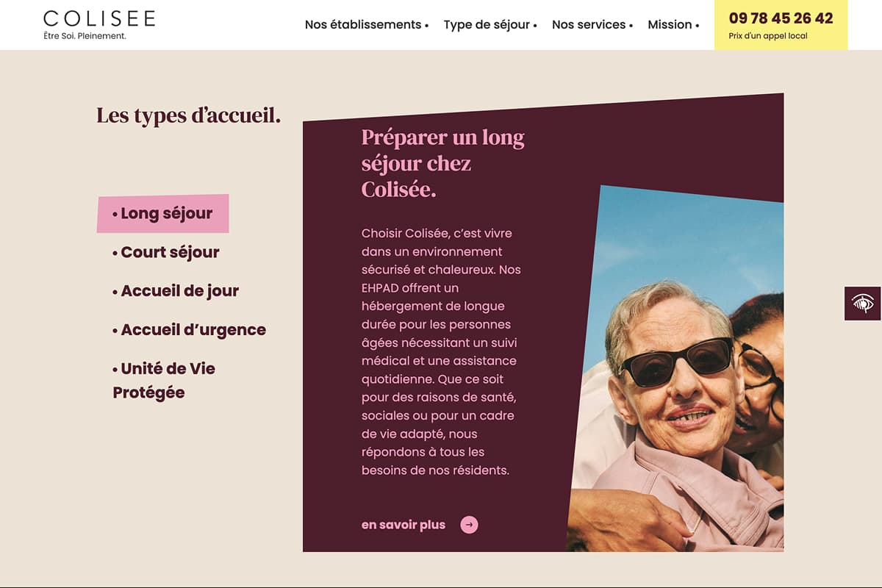Open the Mission menu
Screen dimensions: 882x588
pyautogui.click(x=673, y=25)
